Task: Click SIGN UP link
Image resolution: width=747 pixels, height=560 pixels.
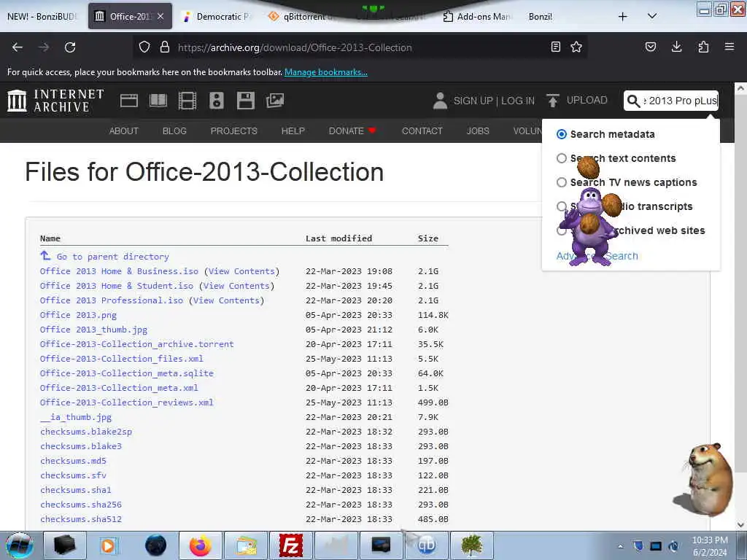Action: pyautogui.click(x=473, y=101)
